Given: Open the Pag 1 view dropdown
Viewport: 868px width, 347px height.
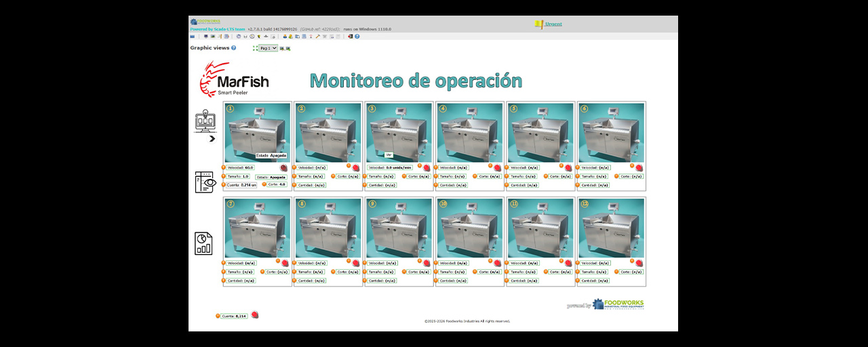Looking at the screenshot, I should pos(268,48).
